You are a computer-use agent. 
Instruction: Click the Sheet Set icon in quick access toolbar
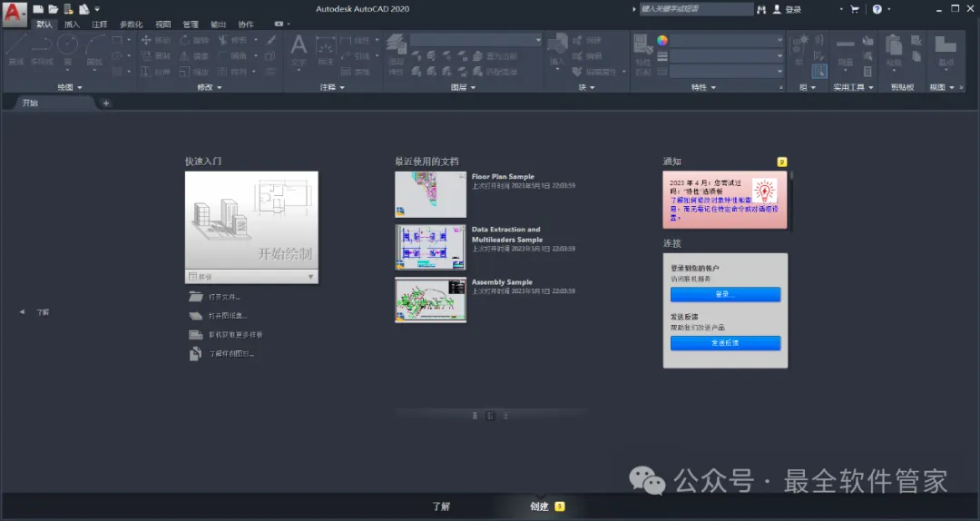(83, 9)
